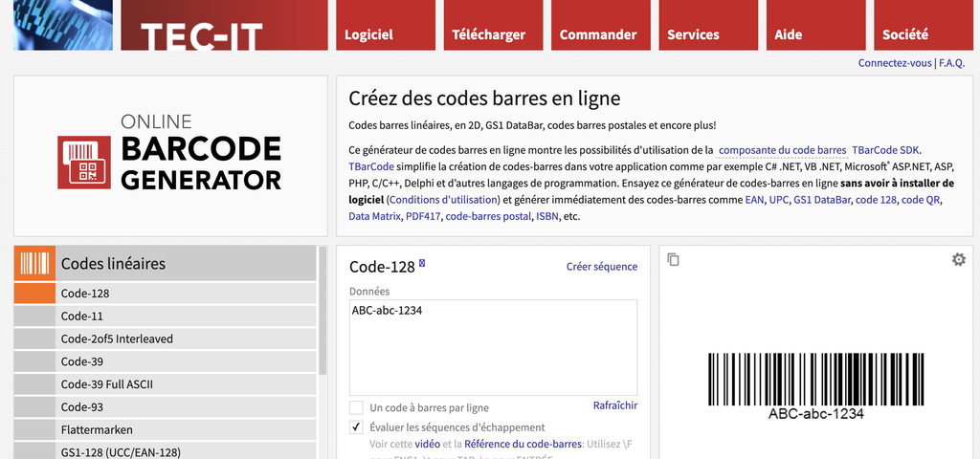Open the Société menu
Screen dimensions: 980x459
pos(924,25)
